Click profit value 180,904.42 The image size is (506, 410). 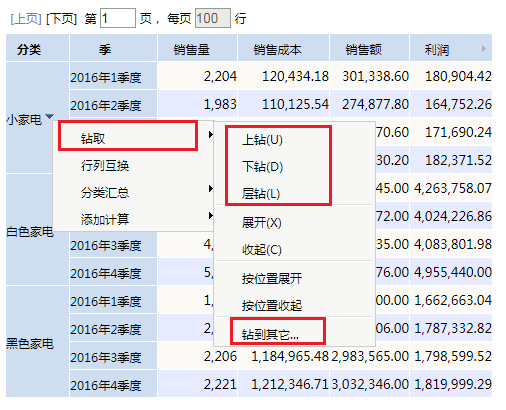click(458, 76)
